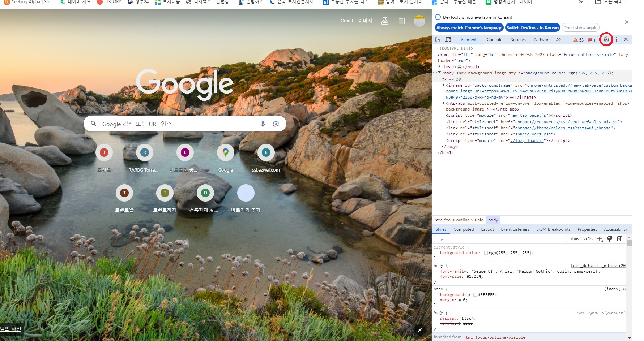The image size is (644, 341).
Task: Switch to the Network tab
Action: (542, 40)
